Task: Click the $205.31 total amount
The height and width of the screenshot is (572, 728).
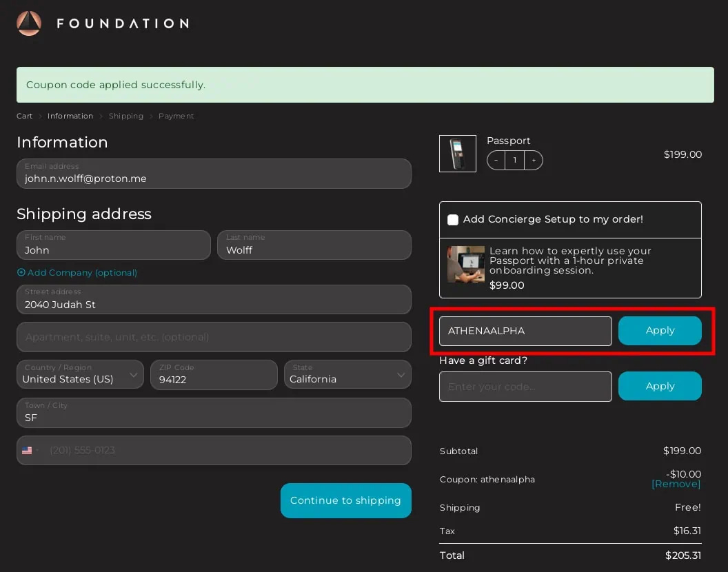Action: pyautogui.click(x=683, y=555)
